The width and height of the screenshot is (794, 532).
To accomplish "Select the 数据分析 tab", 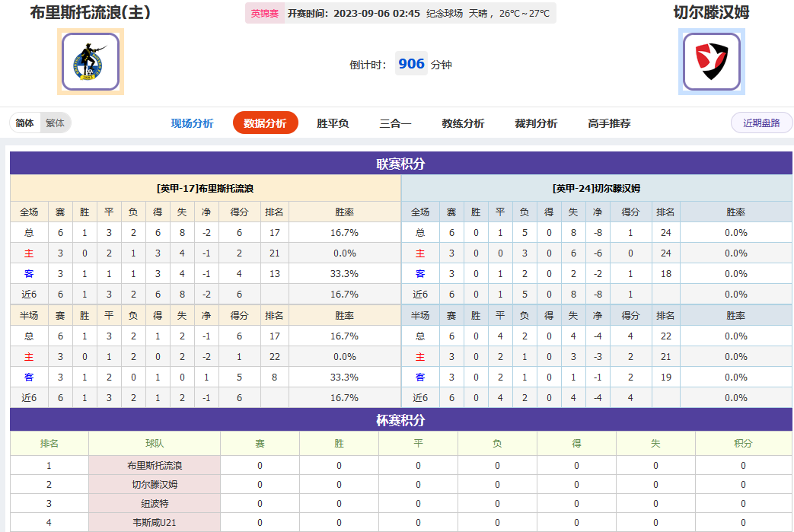I will (x=266, y=123).
